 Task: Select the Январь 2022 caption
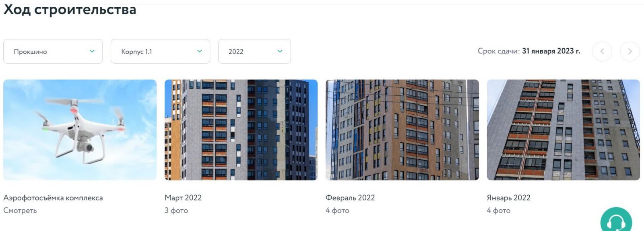click(x=509, y=198)
